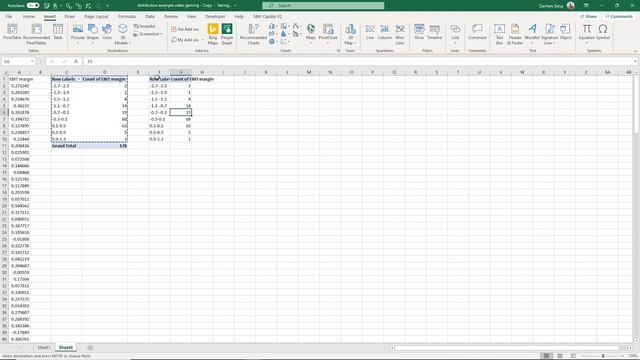640x360 pixels.
Task: Insert a Timeline filter
Action: pos(434,32)
